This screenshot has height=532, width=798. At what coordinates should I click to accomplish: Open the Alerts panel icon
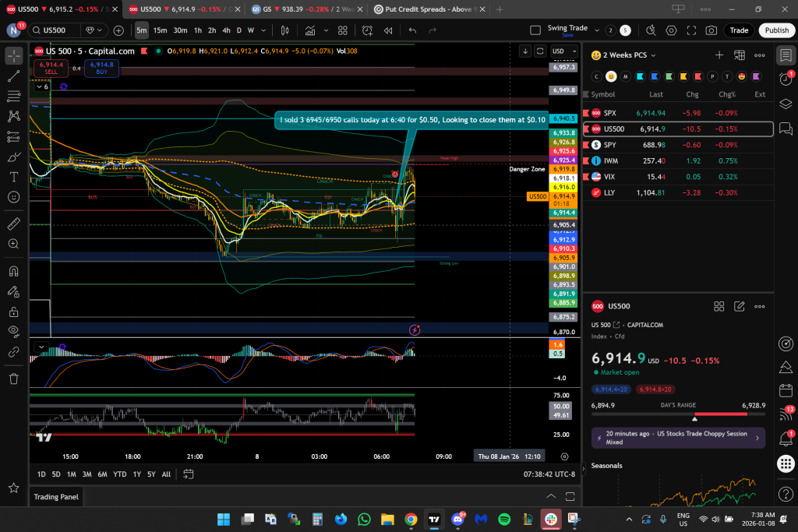(785, 79)
